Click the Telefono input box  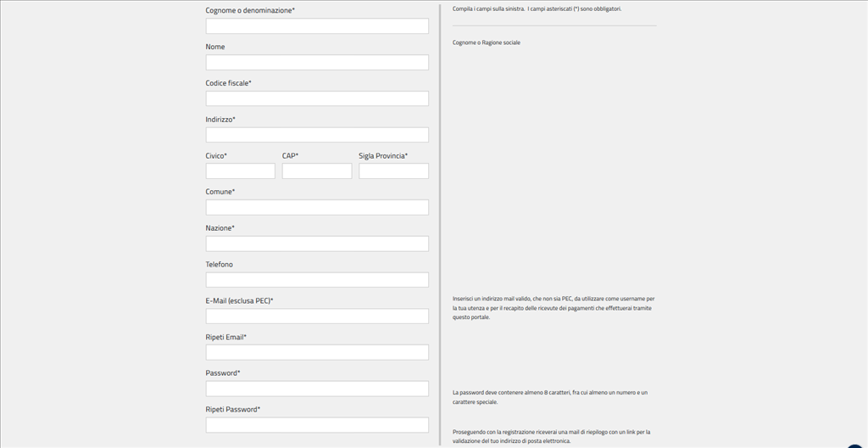[x=317, y=280]
